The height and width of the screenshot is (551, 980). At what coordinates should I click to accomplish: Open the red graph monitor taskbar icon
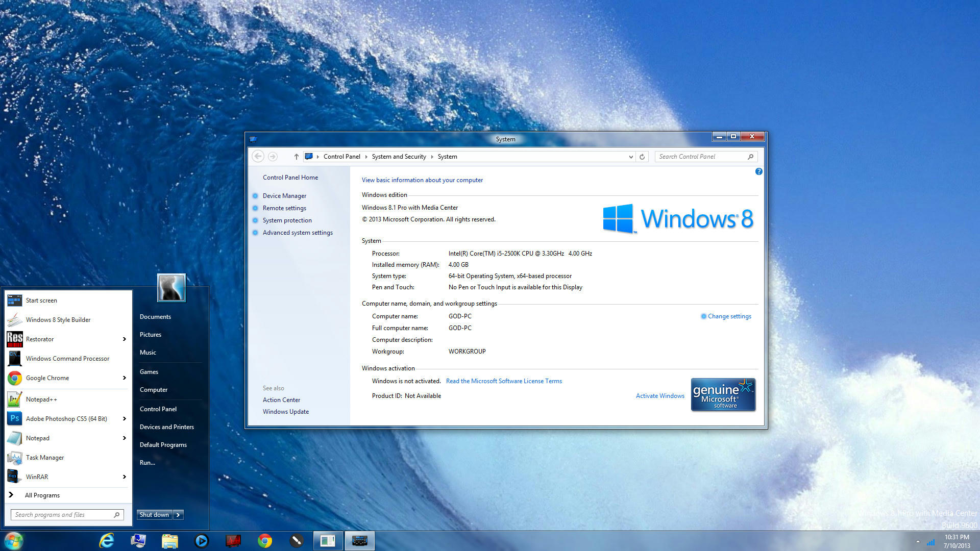pyautogui.click(x=233, y=541)
